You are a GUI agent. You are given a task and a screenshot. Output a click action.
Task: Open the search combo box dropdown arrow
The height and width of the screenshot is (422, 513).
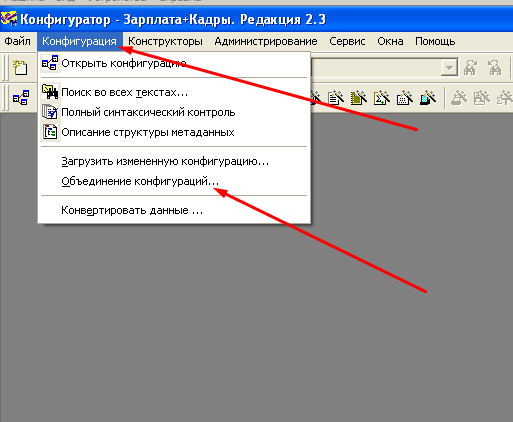coord(449,68)
